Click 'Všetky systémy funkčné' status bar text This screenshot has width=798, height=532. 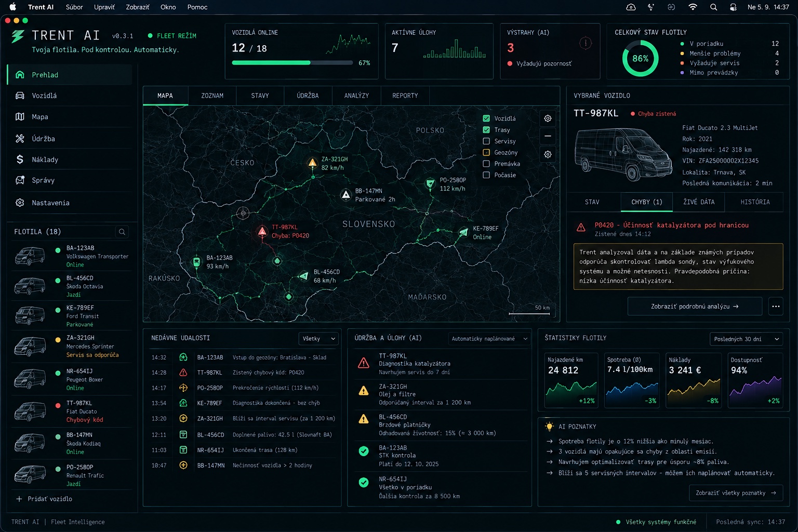(x=661, y=522)
